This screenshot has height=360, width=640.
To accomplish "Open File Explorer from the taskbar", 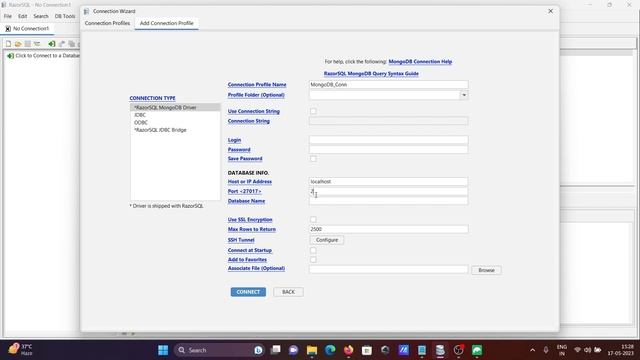I will pyautogui.click(x=312, y=350).
